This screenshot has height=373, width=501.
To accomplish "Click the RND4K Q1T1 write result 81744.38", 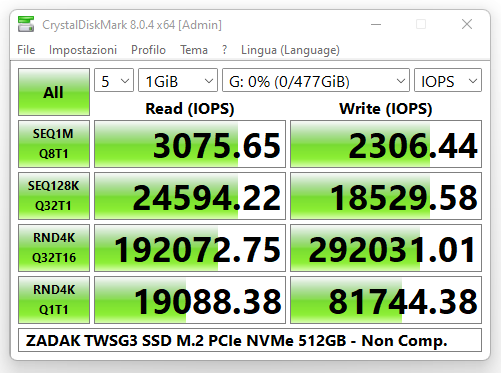I will pos(386,300).
